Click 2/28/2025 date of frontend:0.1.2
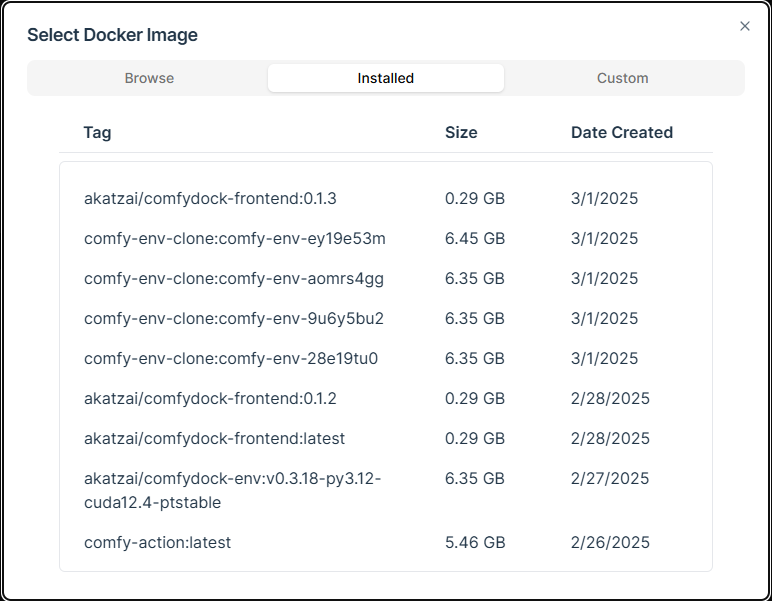The height and width of the screenshot is (601, 772). click(x=610, y=398)
